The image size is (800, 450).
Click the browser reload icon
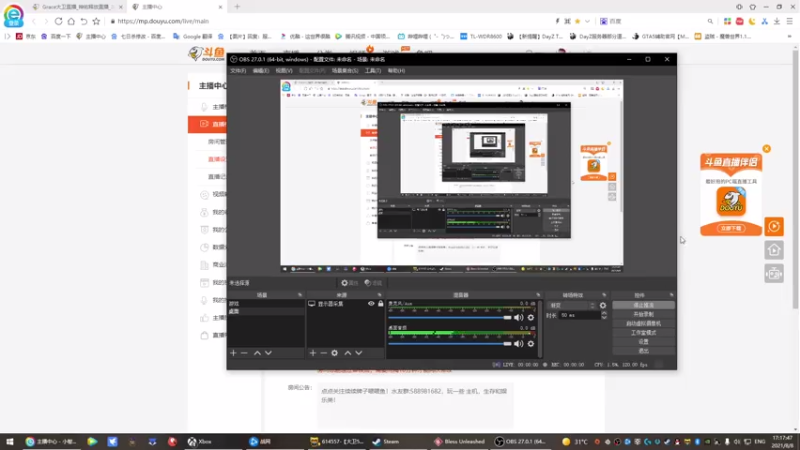[58, 21]
